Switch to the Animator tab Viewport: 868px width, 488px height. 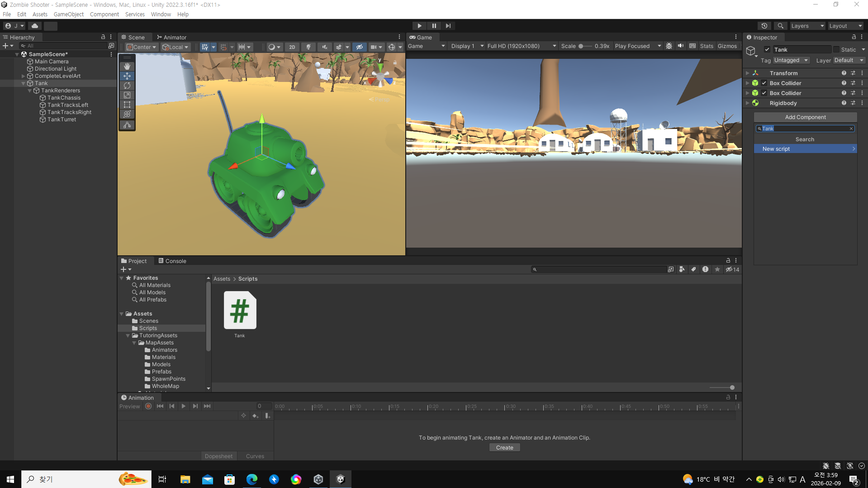[171, 37]
